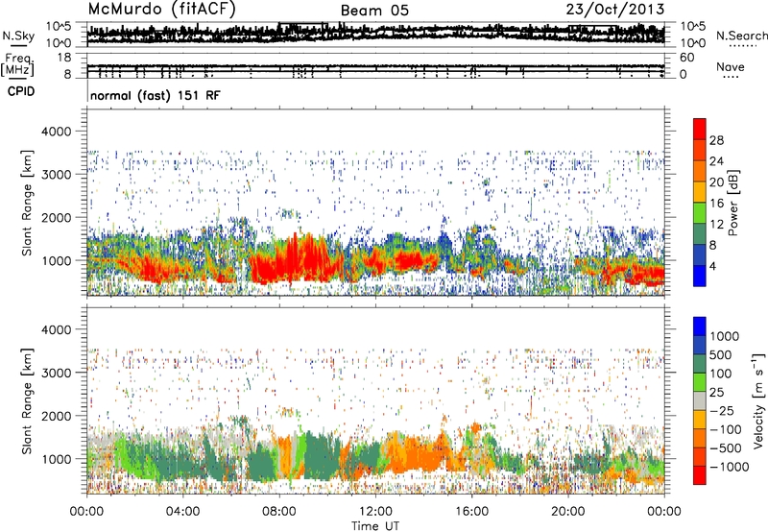The height and width of the screenshot is (532, 768).
Task: Click the 'Time UT' axis title
Action: click(x=375, y=526)
